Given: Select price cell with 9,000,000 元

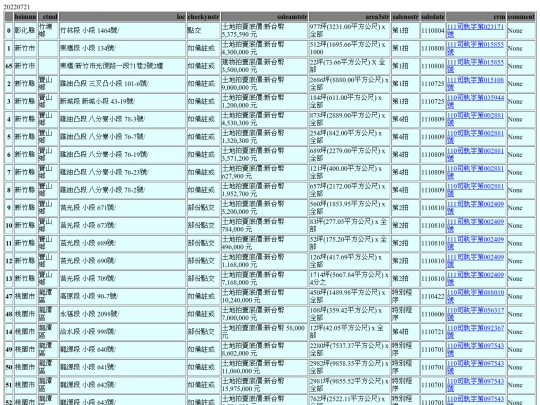Looking at the screenshot, I should (x=264, y=84).
